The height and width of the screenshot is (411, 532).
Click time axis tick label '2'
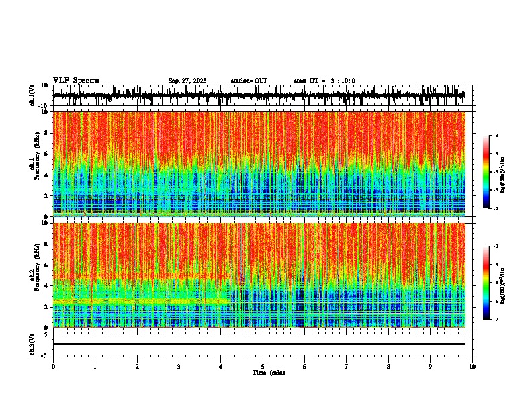pos(137,367)
